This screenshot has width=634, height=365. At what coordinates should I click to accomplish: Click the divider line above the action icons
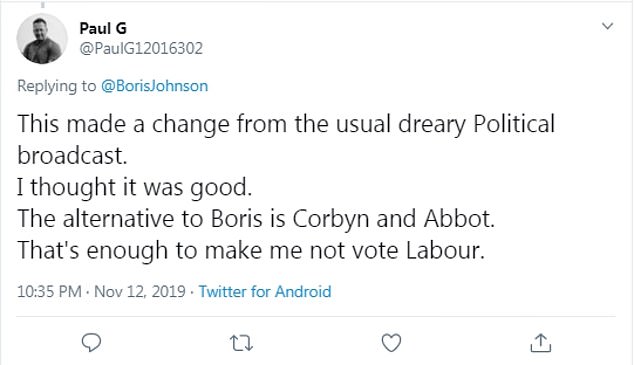[x=316, y=316]
